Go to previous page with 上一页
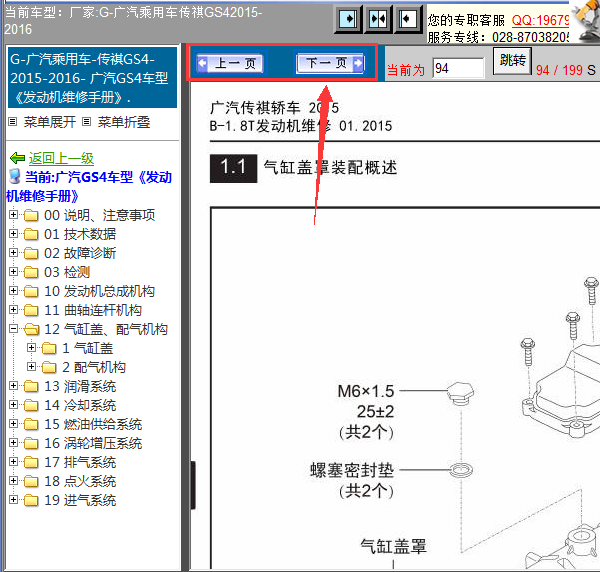 [x=230, y=63]
